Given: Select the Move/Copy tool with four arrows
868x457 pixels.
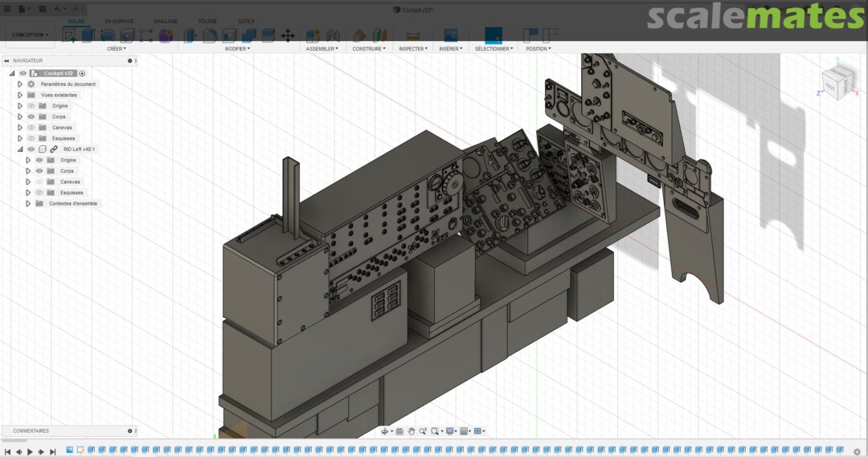Looking at the screenshot, I should coord(288,35).
